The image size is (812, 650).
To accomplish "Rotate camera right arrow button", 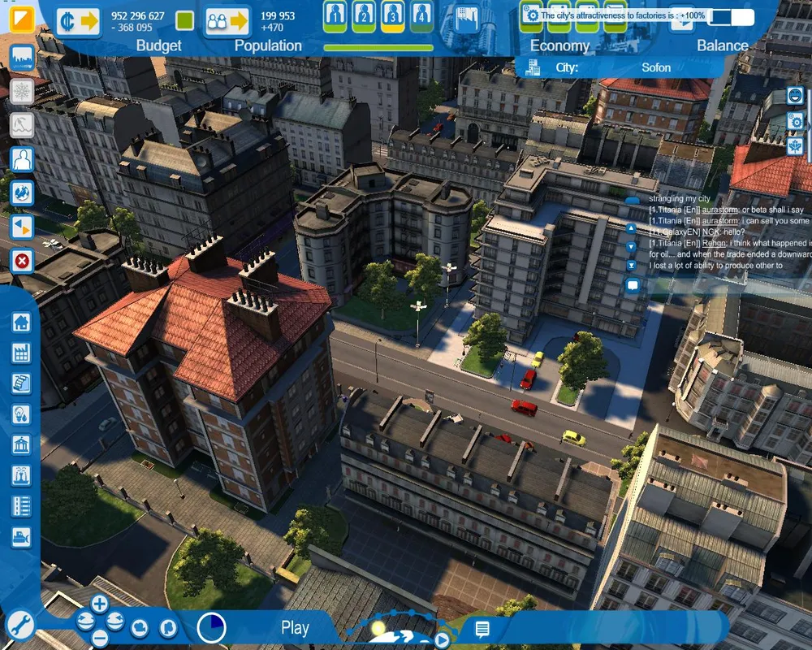I will 115,621.
